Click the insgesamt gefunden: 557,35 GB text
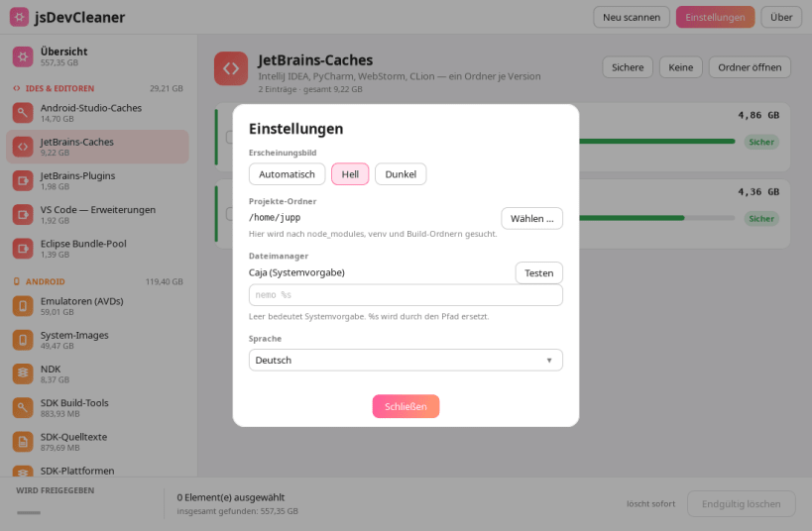Image resolution: width=812 pixels, height=531 pixels. (238, 511)
